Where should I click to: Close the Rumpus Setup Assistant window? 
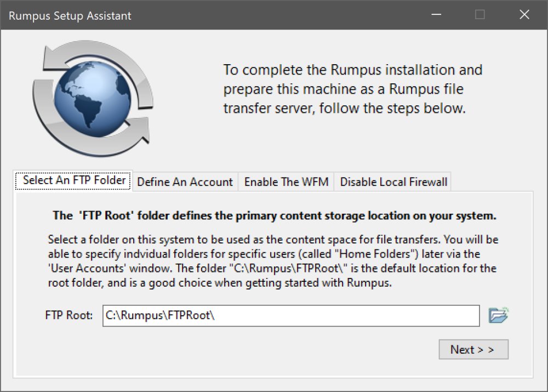pos(524,15)
